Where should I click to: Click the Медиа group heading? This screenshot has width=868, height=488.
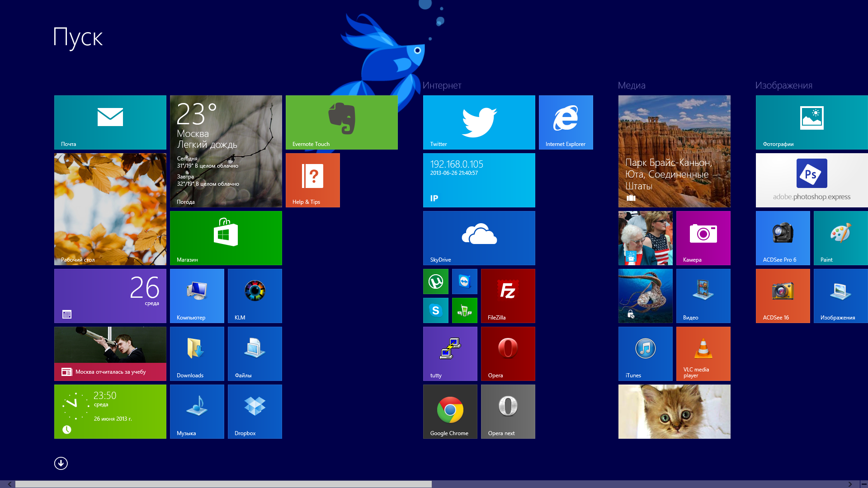click(632, 85)
